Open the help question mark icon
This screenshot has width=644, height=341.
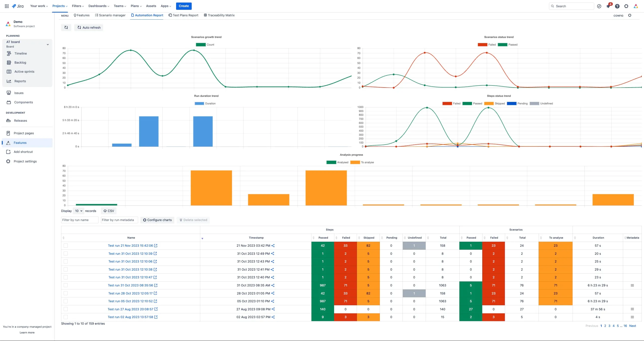[617, 6]
